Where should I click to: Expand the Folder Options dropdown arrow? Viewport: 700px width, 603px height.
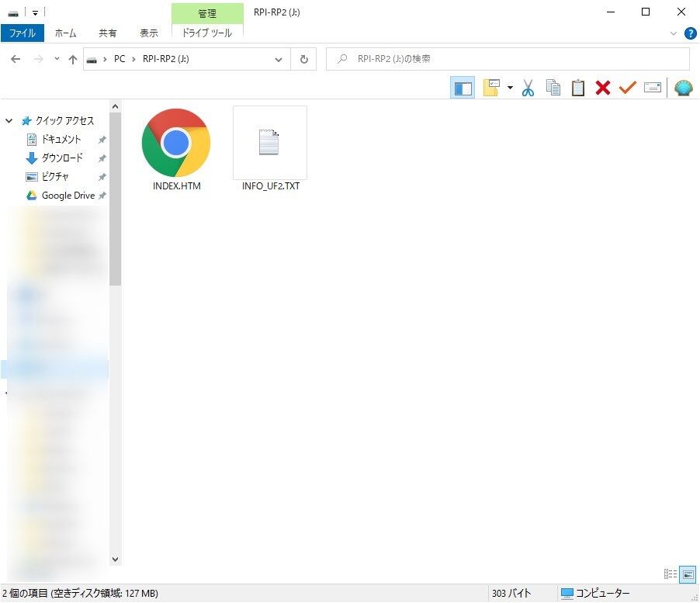point(510,88)
